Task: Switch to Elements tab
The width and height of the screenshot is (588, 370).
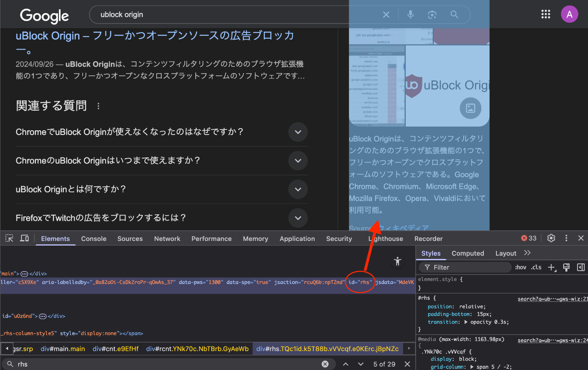Action: (x=55, y=238)
